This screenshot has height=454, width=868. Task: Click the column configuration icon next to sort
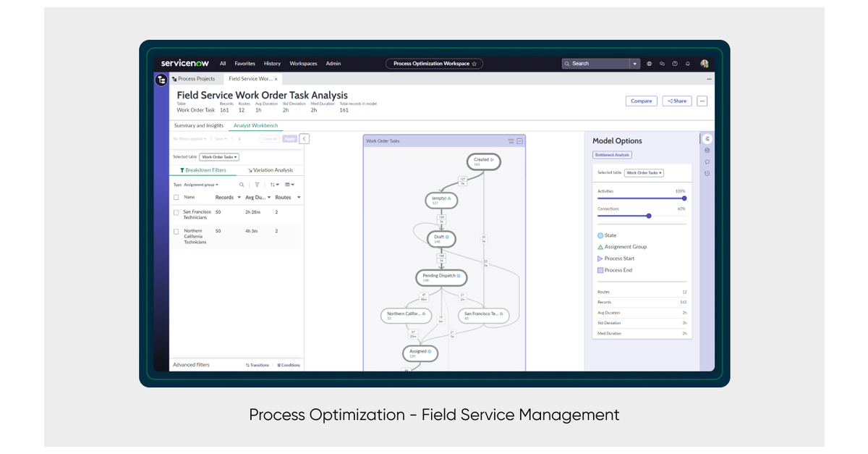289,185
